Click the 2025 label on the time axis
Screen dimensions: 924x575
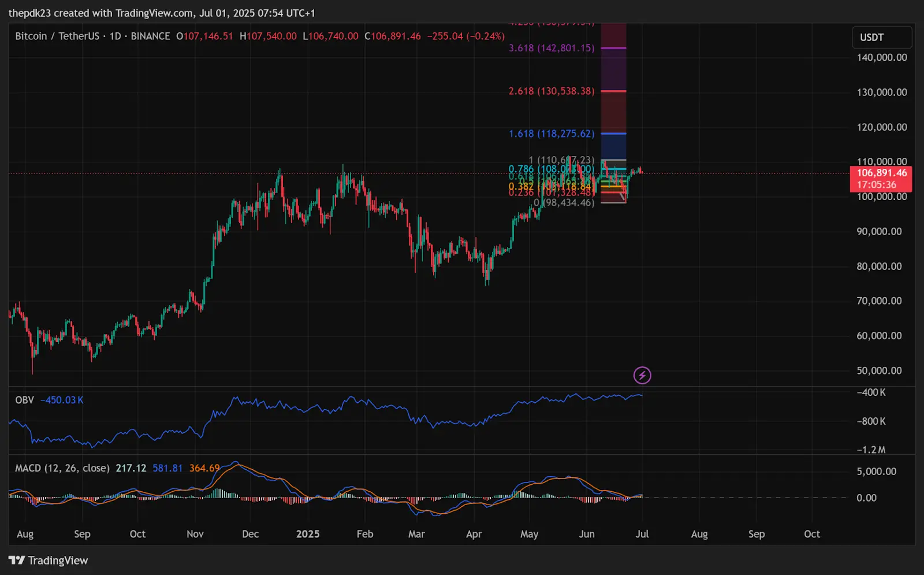click(308, 534)
